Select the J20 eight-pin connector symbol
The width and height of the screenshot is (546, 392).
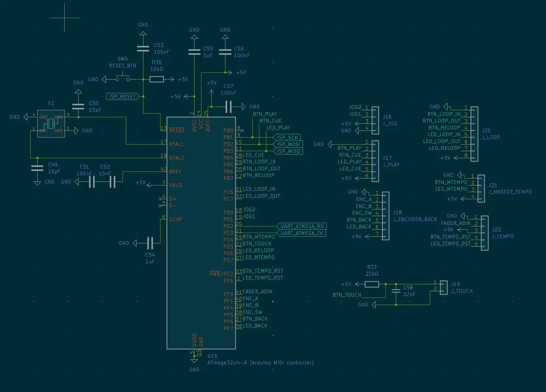pos(474,134)
